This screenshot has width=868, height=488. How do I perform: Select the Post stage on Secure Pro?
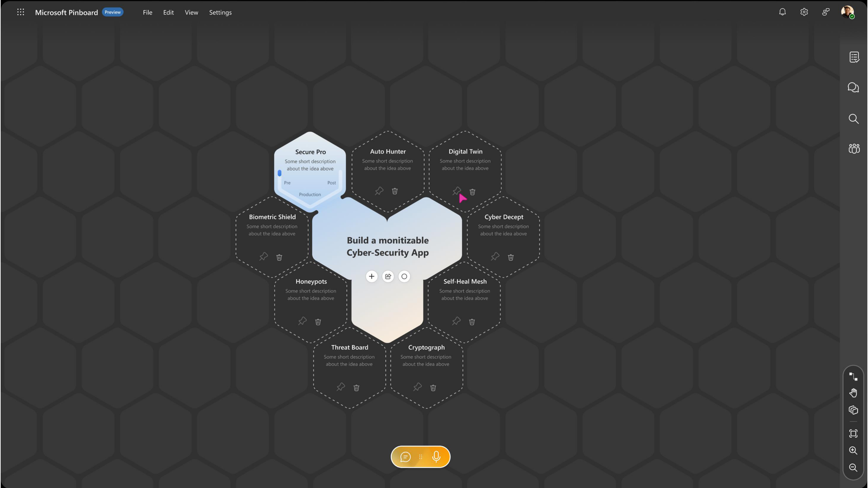point(332,183)
